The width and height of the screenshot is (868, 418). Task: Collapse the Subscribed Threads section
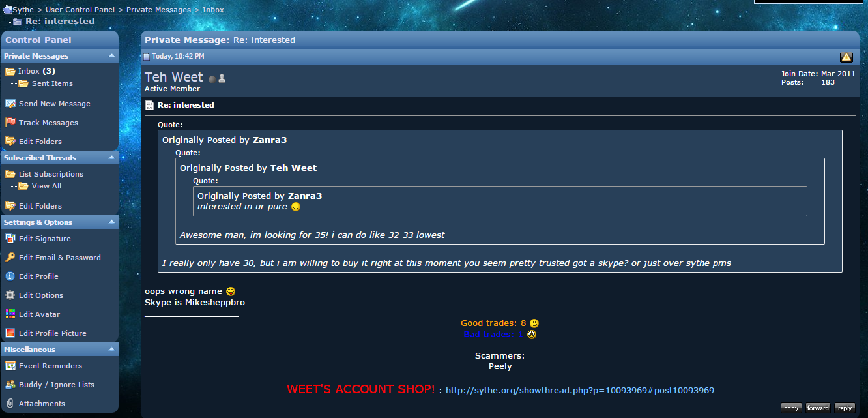click(x=111, y=158)
